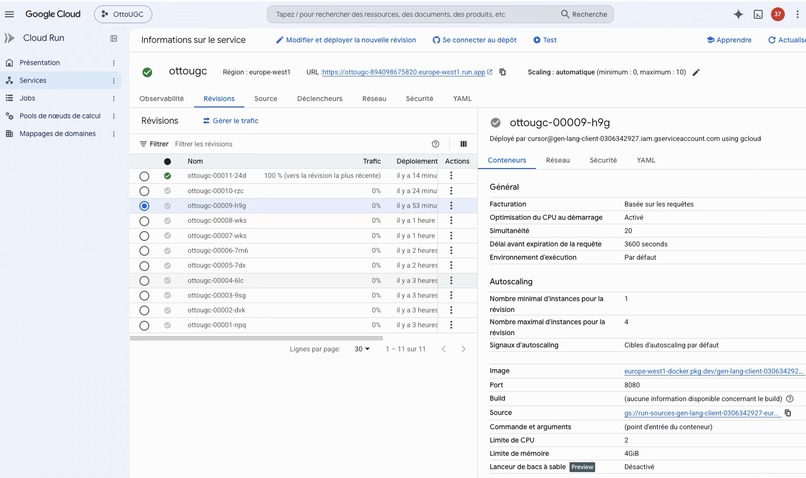
Task: Open Build information help icon
Action: point(790,399)
